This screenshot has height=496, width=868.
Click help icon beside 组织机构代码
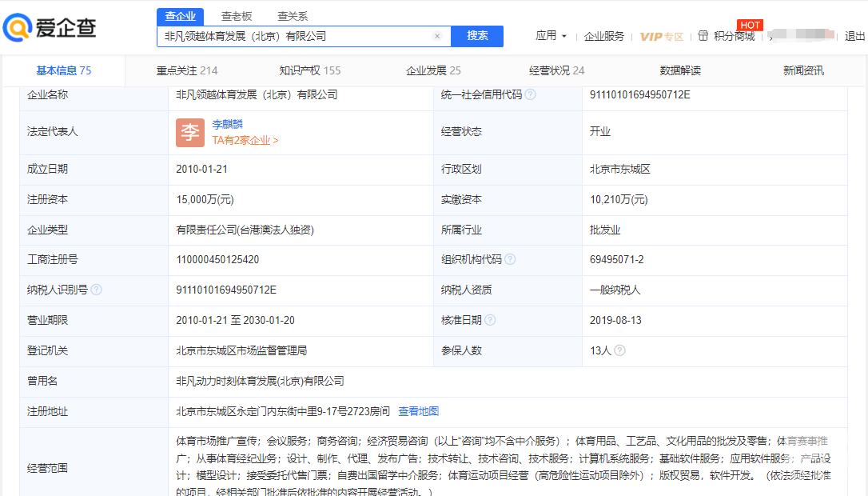pyautogui.click(x=510, y=259)
